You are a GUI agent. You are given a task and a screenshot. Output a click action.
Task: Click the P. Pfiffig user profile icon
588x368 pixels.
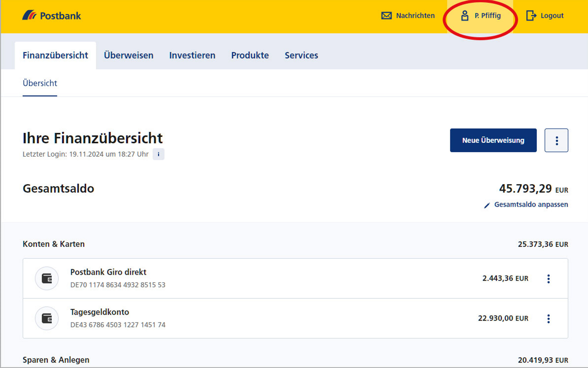(465, 16)
